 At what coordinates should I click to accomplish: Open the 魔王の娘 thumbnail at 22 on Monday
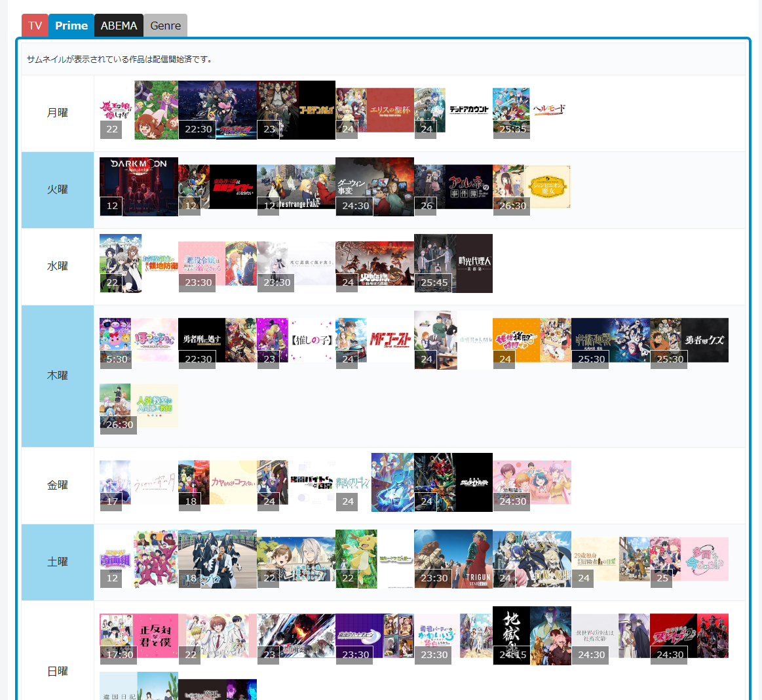click(x=139, y=110)
